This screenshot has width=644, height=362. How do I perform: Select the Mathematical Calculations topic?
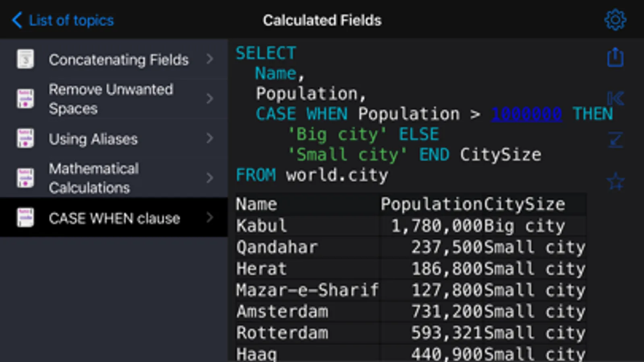(x=93, y=178)
